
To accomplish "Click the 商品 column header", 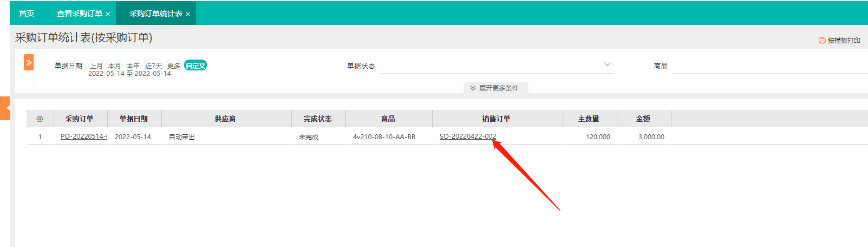I will click(388, 119).
